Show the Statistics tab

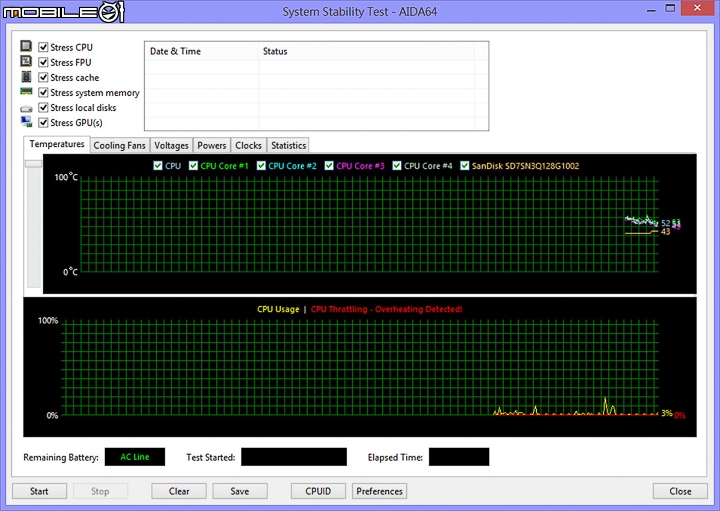coord(288,146)
